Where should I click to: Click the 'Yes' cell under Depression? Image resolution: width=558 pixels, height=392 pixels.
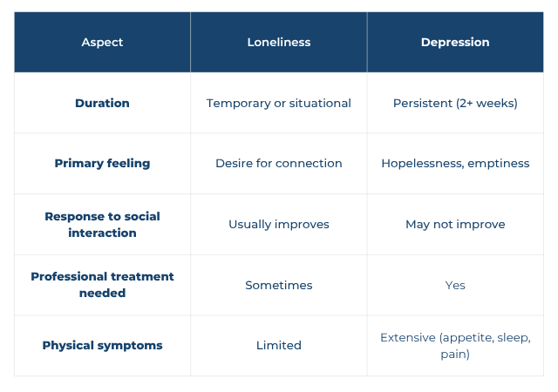click(x=454, y=285)
